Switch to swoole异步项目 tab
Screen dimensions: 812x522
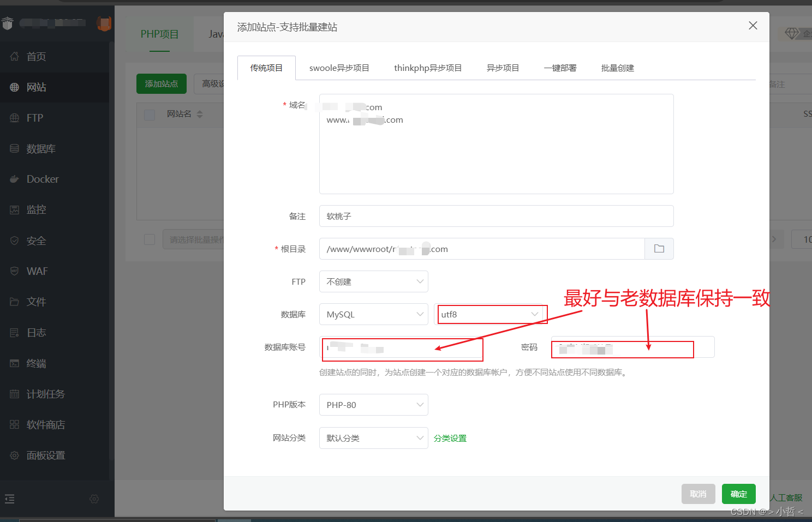pyautogui.click(x=339, y=68)
